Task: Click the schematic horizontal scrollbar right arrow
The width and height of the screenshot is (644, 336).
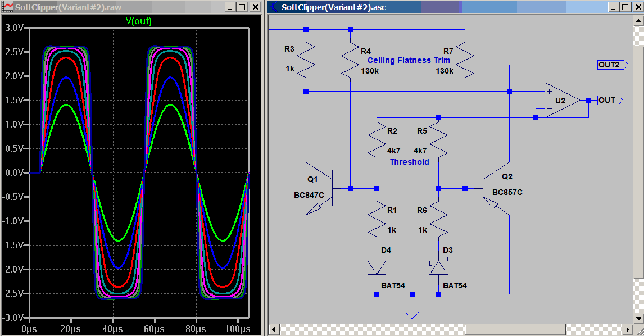Action: [x=627, y=329]
